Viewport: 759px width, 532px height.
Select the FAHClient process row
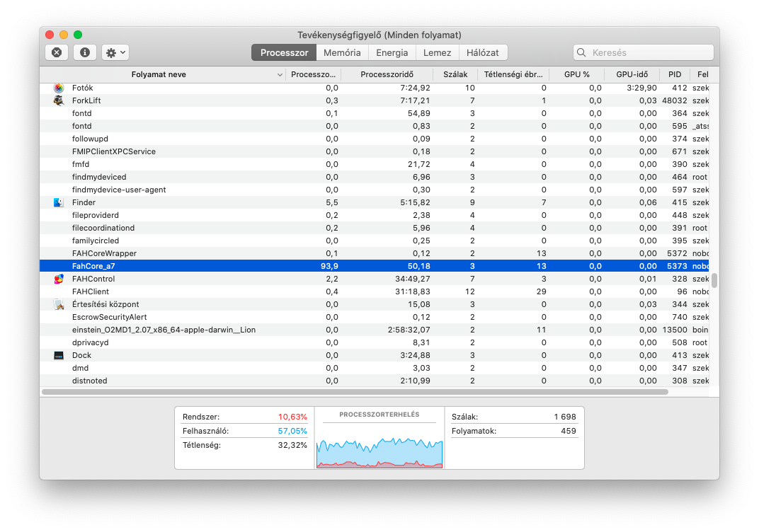[x=374, y=291]
